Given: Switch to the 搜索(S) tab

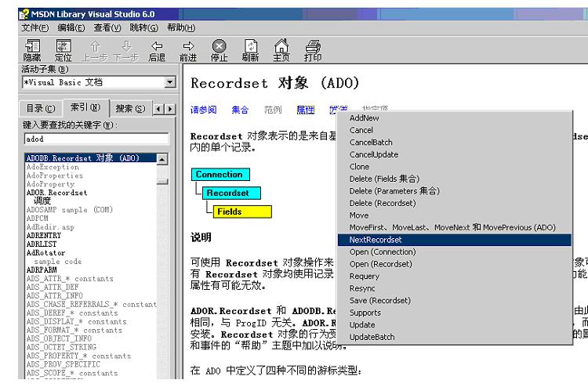Looking at the screenshot, I should coord(130,109).
